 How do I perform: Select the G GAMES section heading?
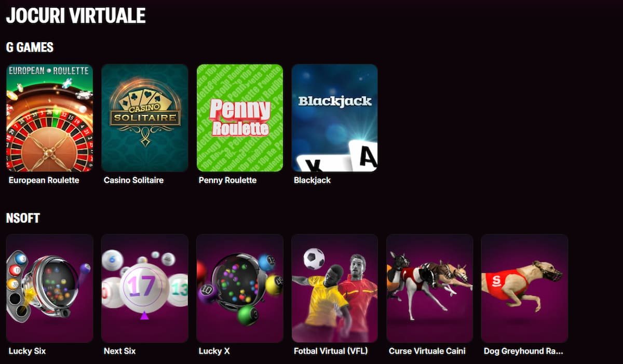[x=30, y=47]
